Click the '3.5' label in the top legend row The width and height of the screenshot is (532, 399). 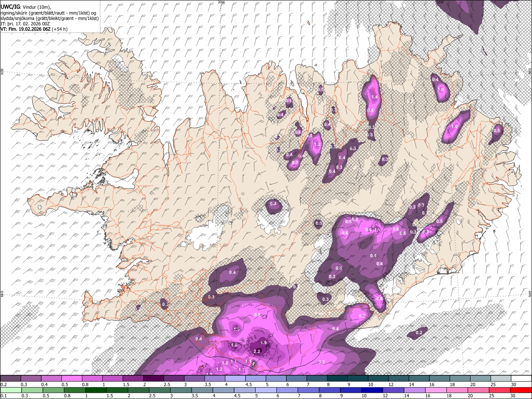tap(208, 384)
